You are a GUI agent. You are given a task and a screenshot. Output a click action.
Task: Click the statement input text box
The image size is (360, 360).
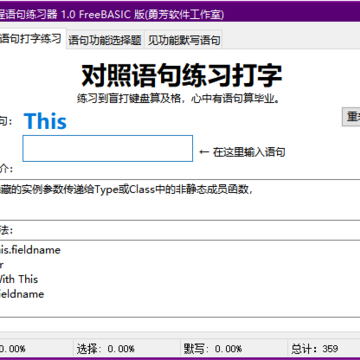108,148
